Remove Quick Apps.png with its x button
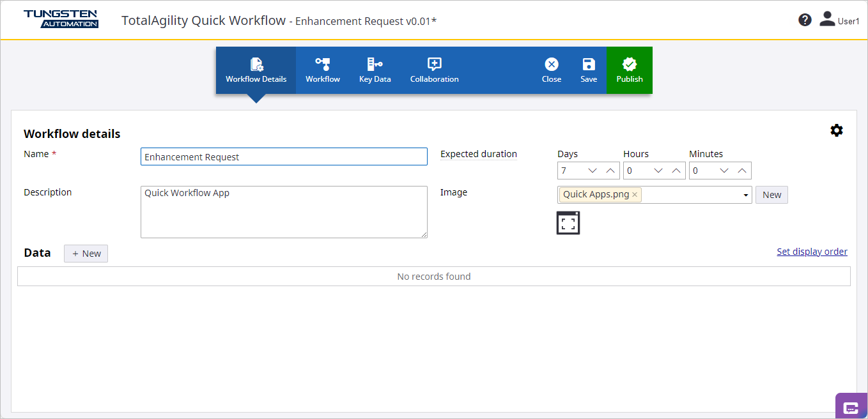The width and height of the screenshot is (868, 419). [634, 194]
